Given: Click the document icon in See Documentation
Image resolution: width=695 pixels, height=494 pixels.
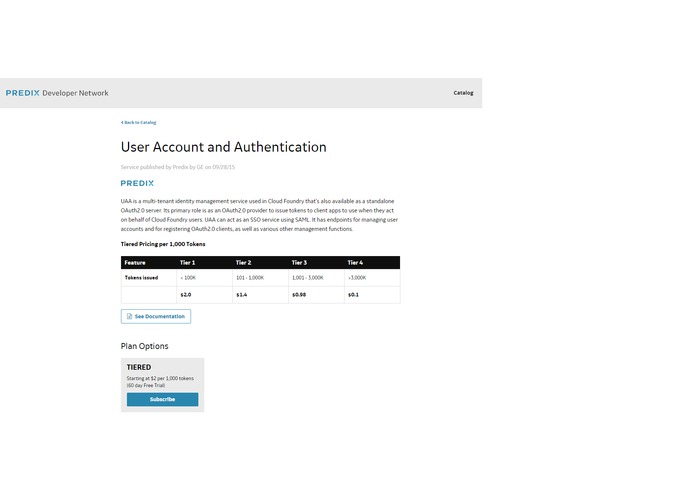Looking at the screenshot, I should pyautogui.click(x=129, y=316).
